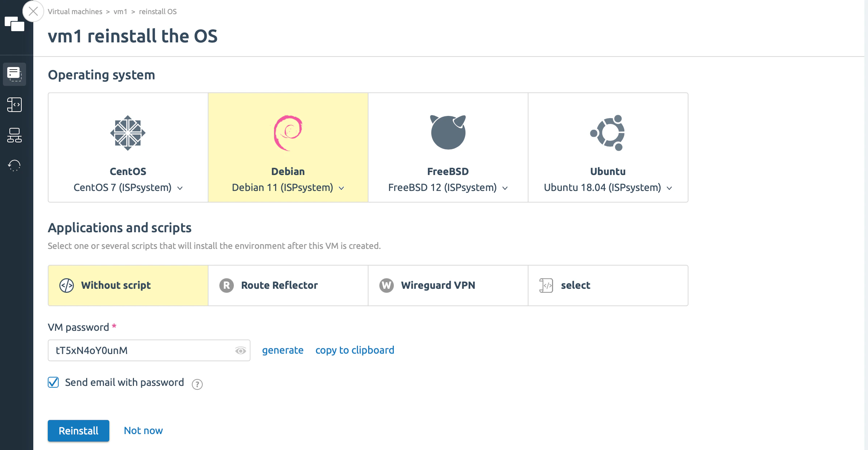The height and width of the screenshot is (450, 868).
Task: Open the scripts sidebar icon
Action: coord(14,105)
